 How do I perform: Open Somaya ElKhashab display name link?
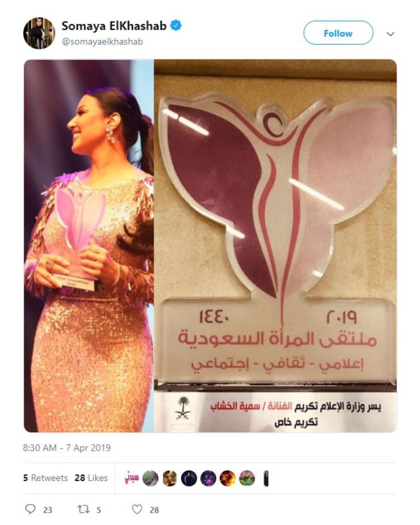[x=114, y=26]
